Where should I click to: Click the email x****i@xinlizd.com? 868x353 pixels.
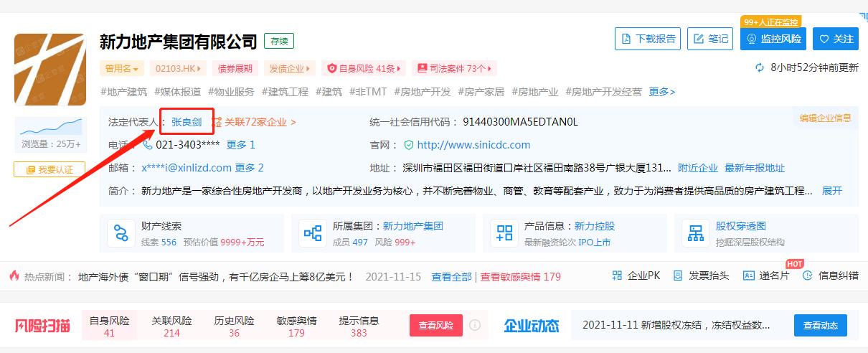[187, 168]
